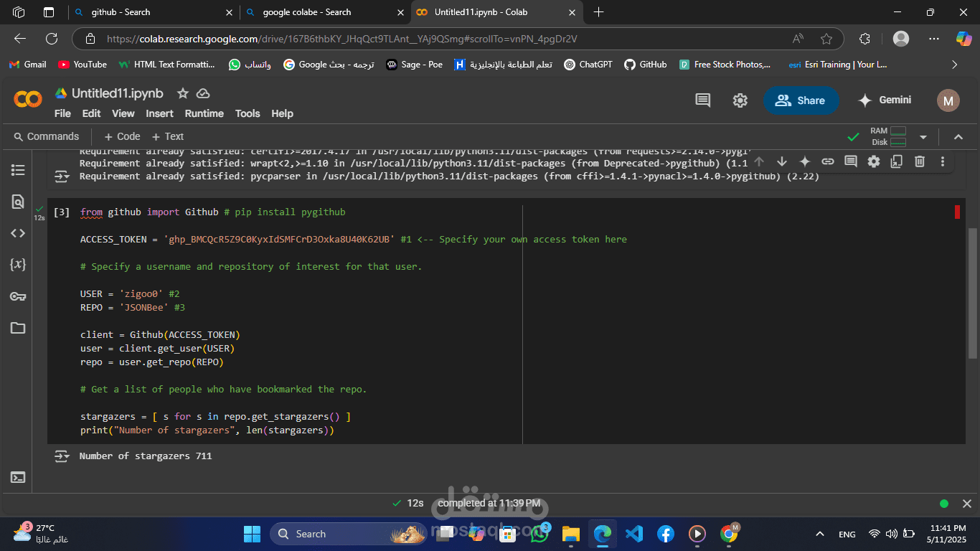Collapse the header with the chevron-up toggle

click(x=958, y=136)
